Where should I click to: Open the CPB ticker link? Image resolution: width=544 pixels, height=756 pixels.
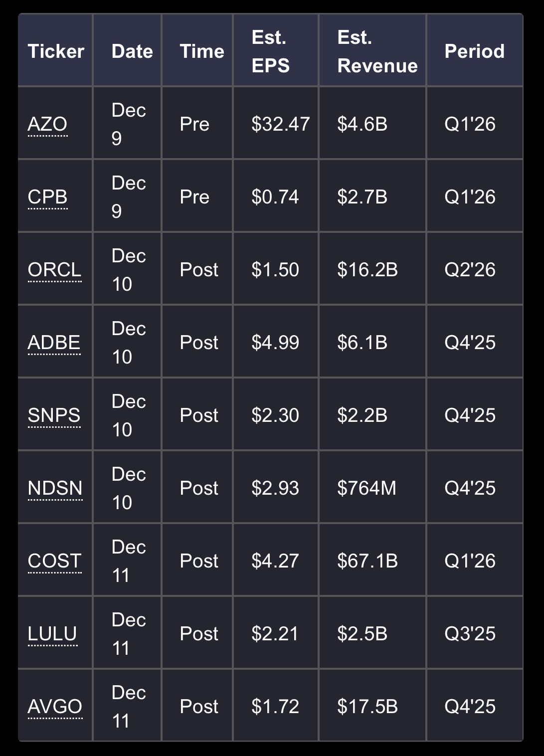click(x=47, y=197)
